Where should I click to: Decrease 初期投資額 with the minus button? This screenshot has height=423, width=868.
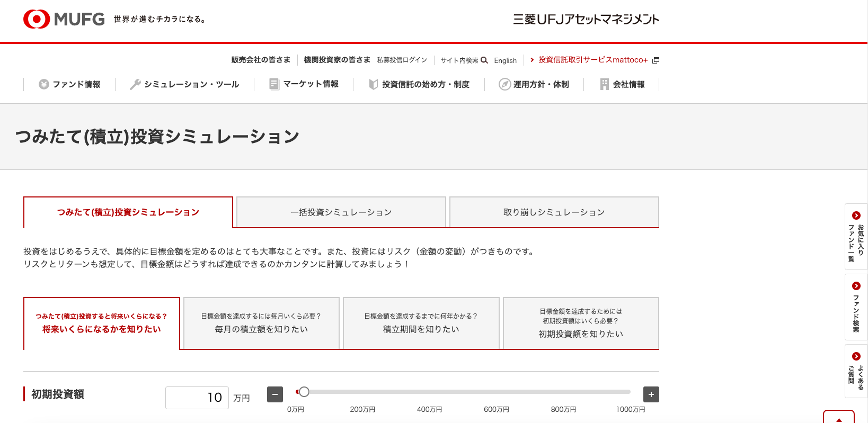275,394
